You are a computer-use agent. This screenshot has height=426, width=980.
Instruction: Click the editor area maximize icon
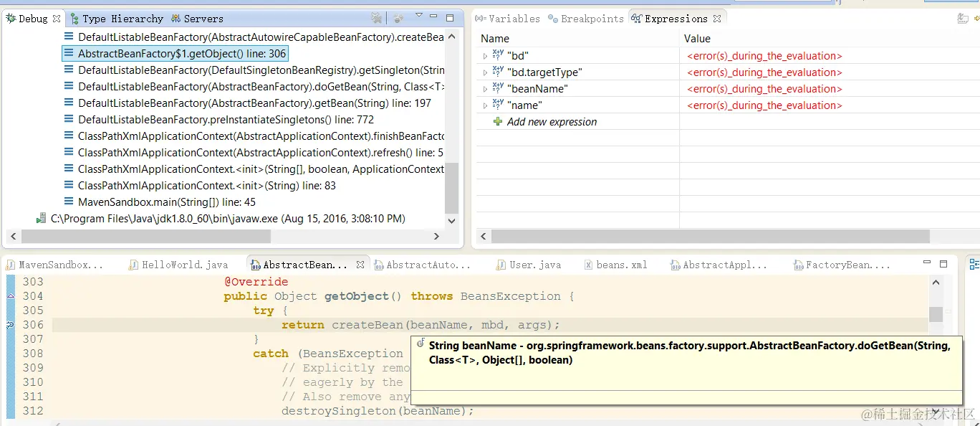943,264
